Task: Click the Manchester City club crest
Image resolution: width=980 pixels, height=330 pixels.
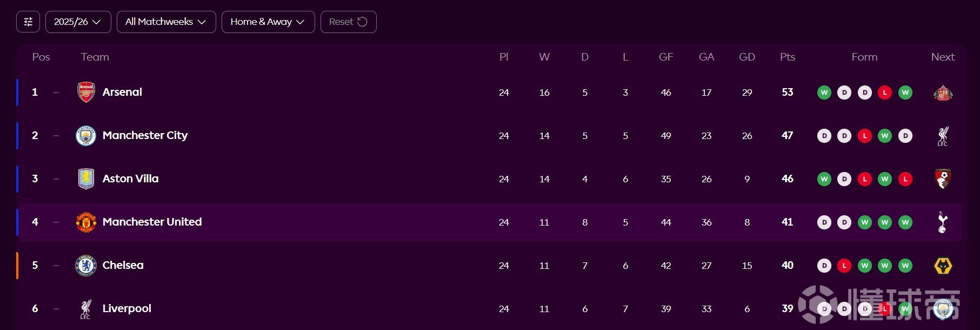Action: 86,136
